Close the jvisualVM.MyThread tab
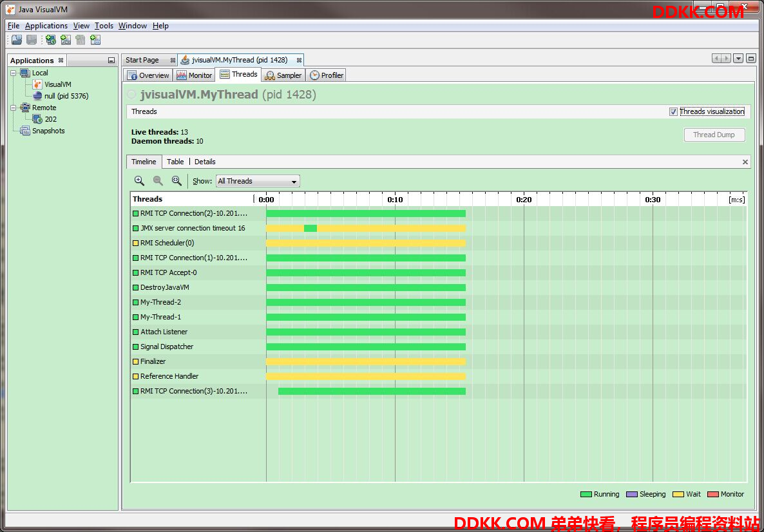Screen dimensions: 764x532 click(299, 61)
